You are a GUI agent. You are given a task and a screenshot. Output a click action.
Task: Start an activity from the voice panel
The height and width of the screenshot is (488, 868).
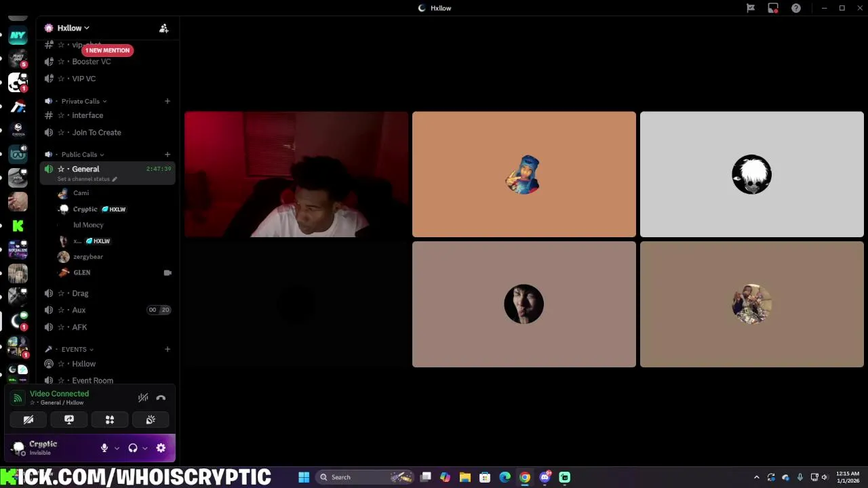pyautogui.click(x=110, y=420)
